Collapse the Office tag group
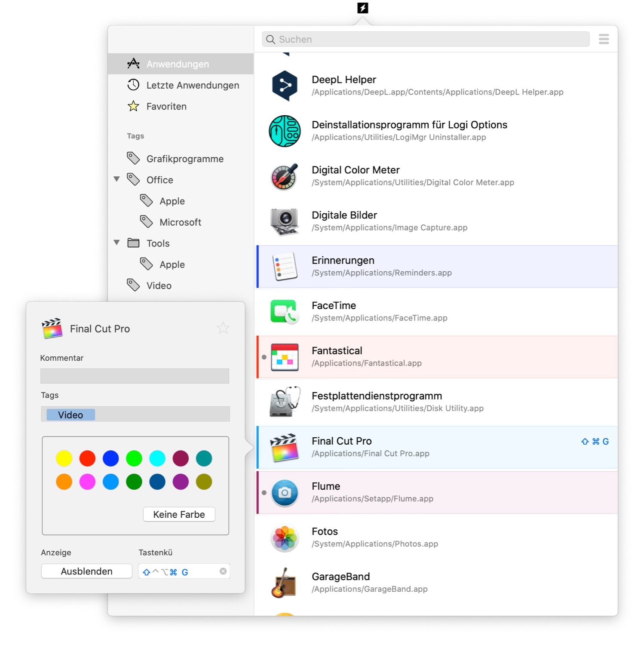The image size is (644, 645). tap(117, 179)
